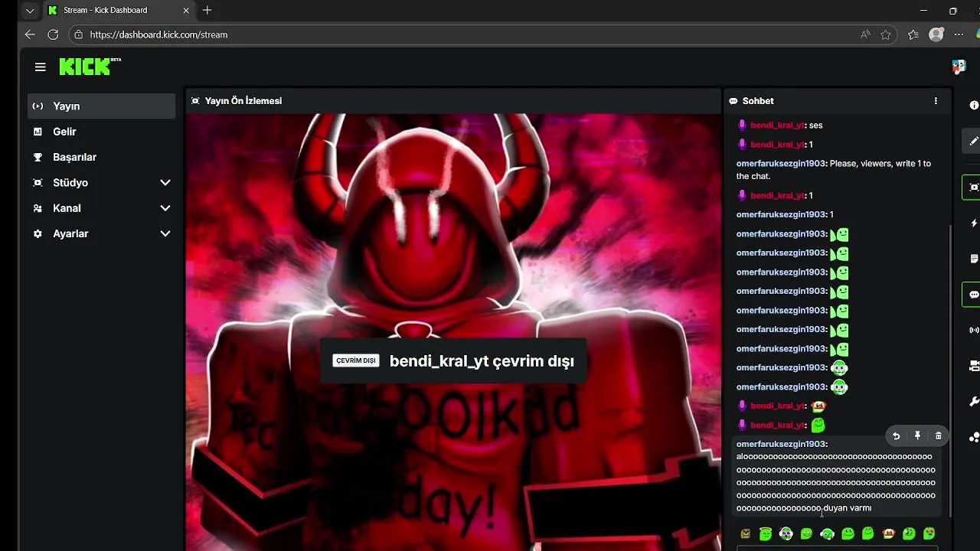This screenshot has width=980, height=551.
Task: Select Yayın in the sidebar
Action: 101,106
